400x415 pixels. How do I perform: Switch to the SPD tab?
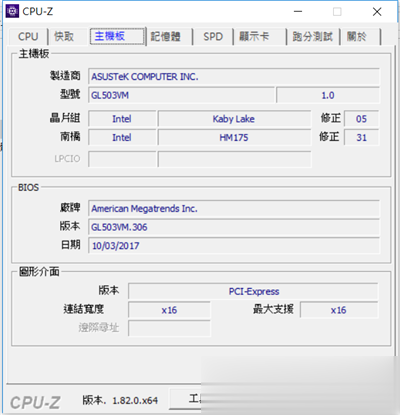coord(213,36)
